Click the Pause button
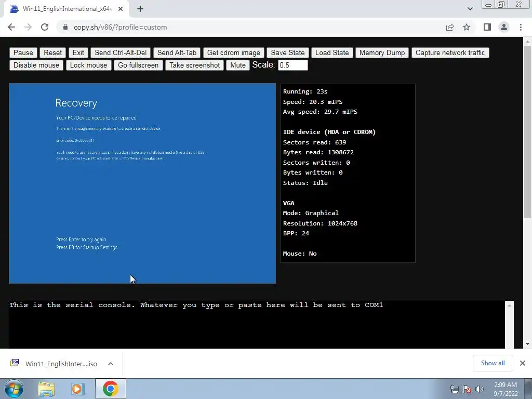The image size is (532, 399). click(23, 52)
